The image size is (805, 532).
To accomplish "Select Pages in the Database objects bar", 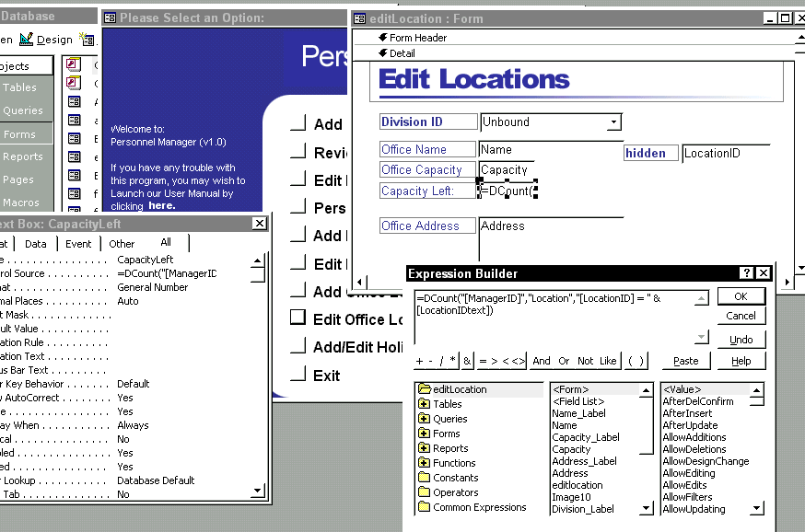I will (x=18, y=179).
